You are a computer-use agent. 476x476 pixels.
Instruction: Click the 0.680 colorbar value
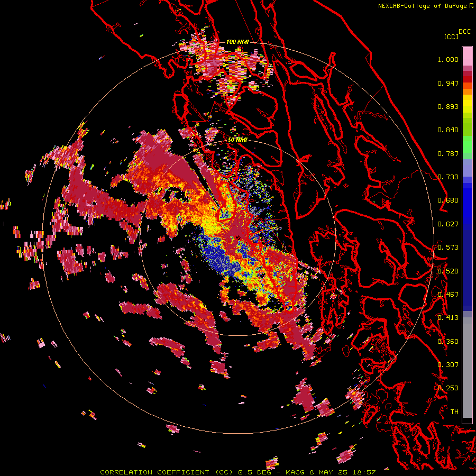(448, 200)
